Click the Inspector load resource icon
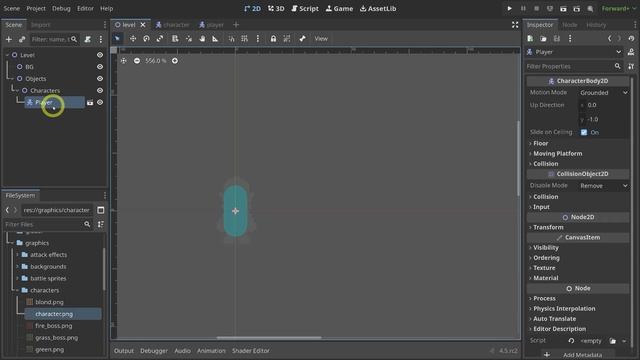This screenshot has height=360, width=640. [543, 39]
